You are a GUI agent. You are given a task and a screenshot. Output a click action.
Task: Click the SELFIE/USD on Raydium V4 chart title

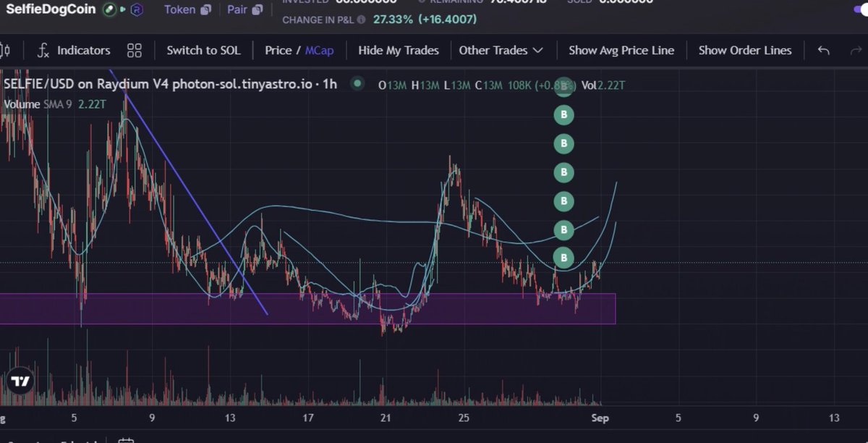[171, 84]
